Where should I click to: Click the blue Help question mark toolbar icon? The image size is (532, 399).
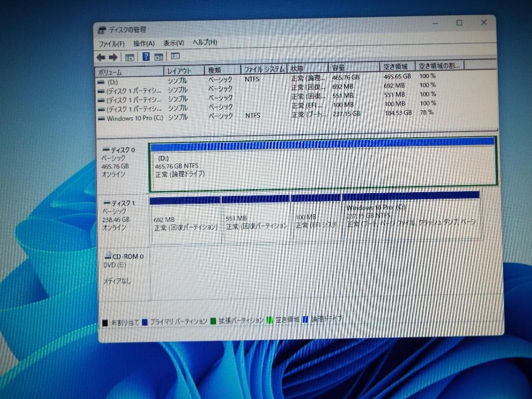tap(146, 57)
